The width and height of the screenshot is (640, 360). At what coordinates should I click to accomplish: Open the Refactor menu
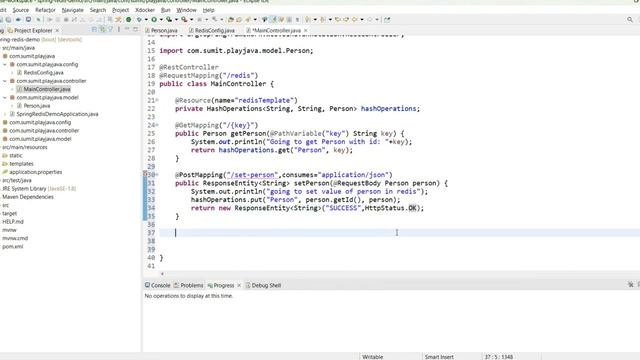[45, 10]
